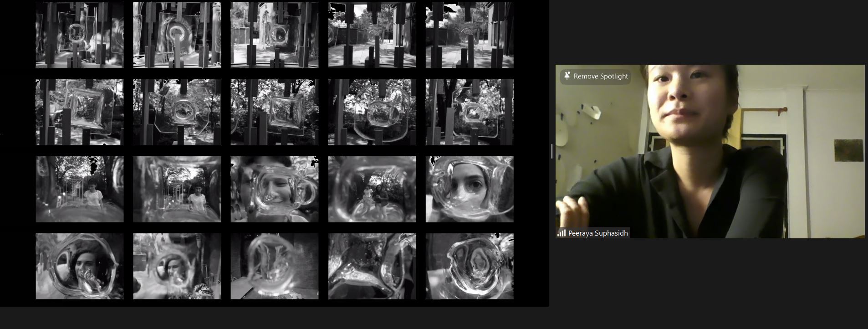Open bottom-row photo of woman holding glass ring
This screenshot has height=329, width=868.
80,266
